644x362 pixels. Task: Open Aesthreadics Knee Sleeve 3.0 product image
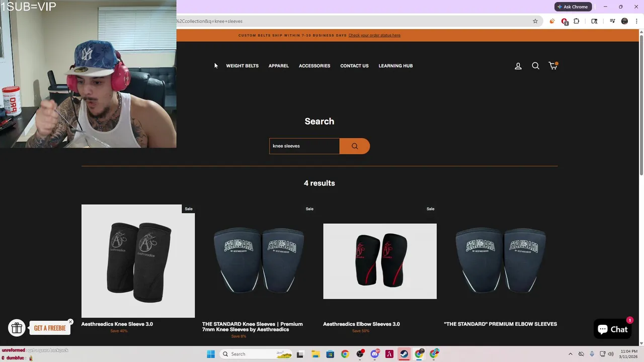pyautogui.click(x=138, y=261)
